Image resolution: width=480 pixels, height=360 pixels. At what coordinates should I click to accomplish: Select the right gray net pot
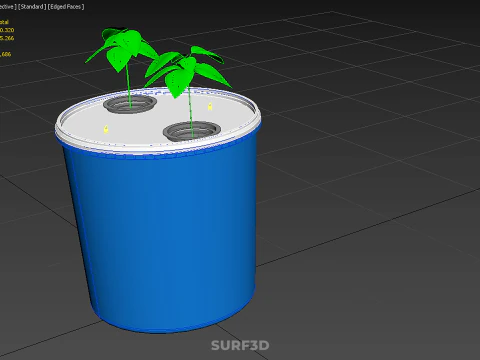tap(192, 131)
